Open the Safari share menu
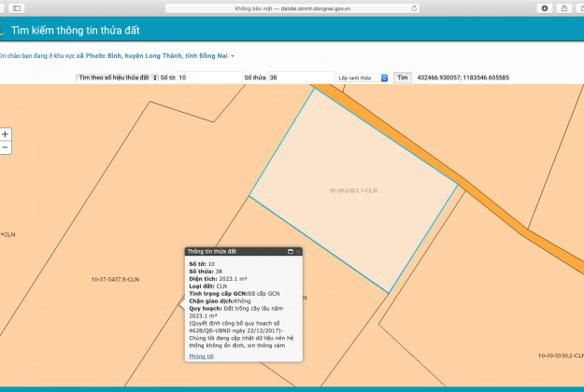The width and height of the screenshot is (584, 392). (x=563, y=7)
